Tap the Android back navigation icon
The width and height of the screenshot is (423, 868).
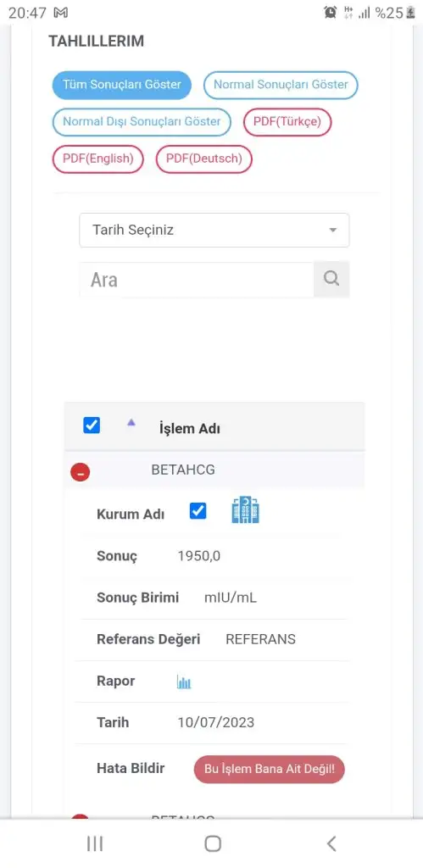click(x=331, y=843)
